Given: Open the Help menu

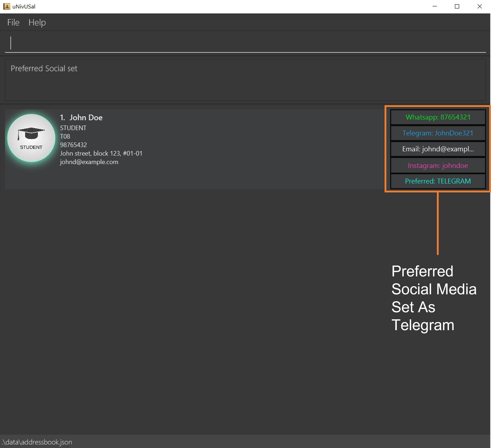Looking at the screenshot, I should click(37, 22).
